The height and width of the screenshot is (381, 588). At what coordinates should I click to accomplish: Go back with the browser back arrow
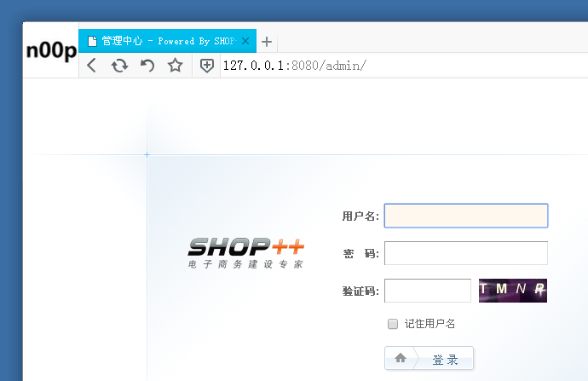pos(91,66)
